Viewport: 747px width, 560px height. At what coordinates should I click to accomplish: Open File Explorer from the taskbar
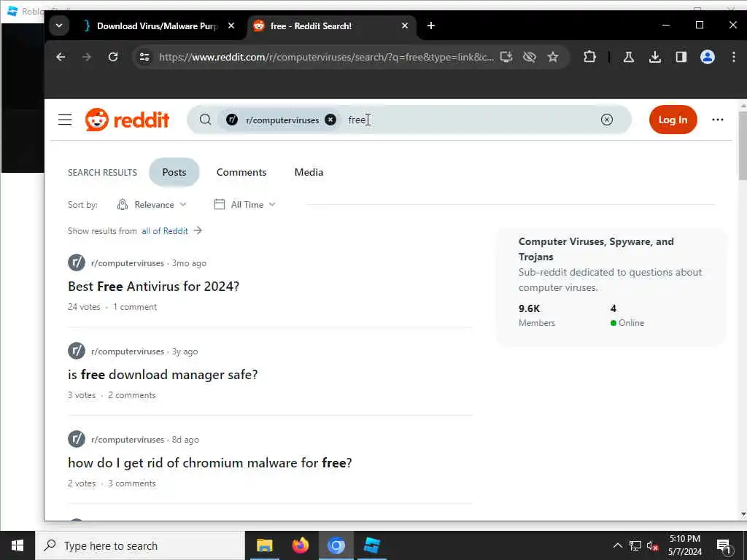(264, 545)
